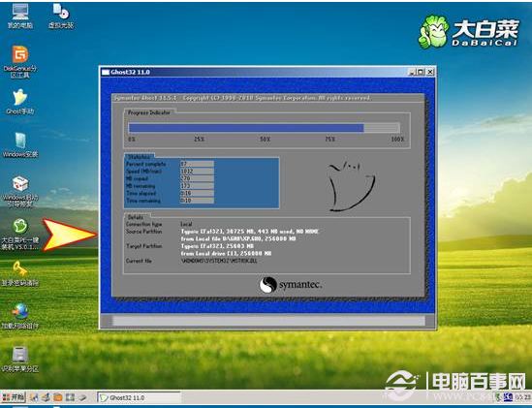Click the Connection type 'Local' text
Image resolution: width=532 pixels, height=408 pixels.
[186, 224]
